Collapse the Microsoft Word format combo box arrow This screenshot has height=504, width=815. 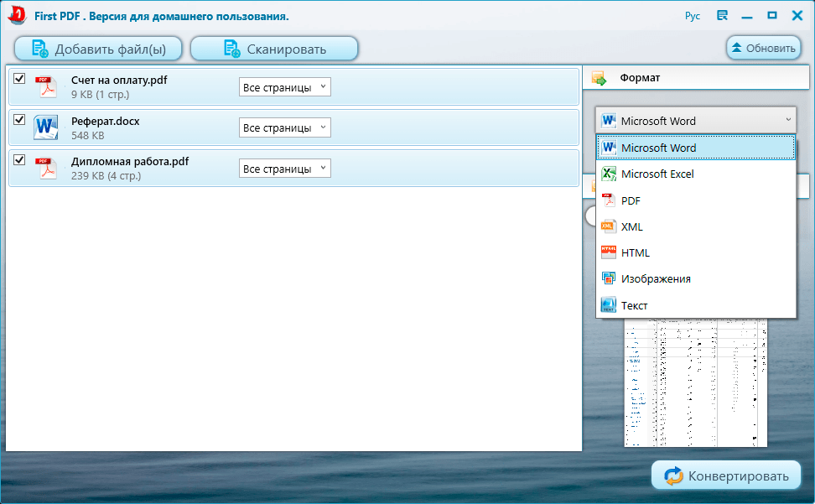point(788,120)
